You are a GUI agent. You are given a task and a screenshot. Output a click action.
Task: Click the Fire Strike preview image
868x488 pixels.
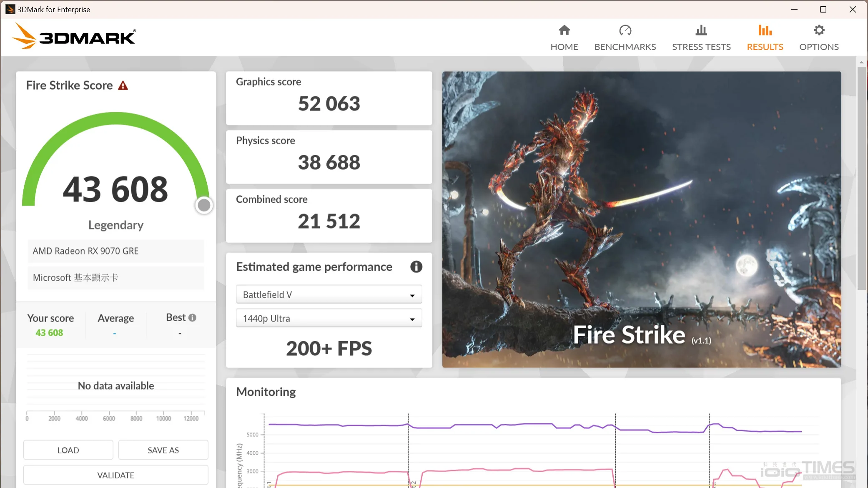[642, 219]
